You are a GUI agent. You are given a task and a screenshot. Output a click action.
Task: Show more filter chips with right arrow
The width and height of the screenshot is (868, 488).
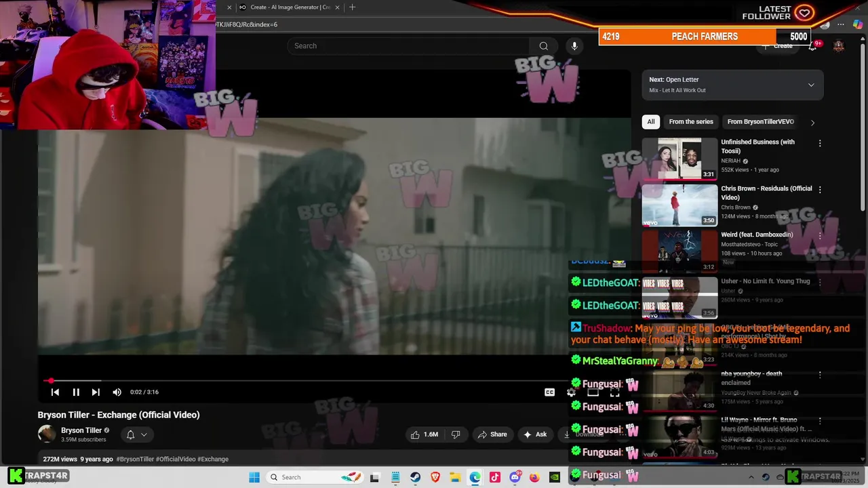click(812, 123)
